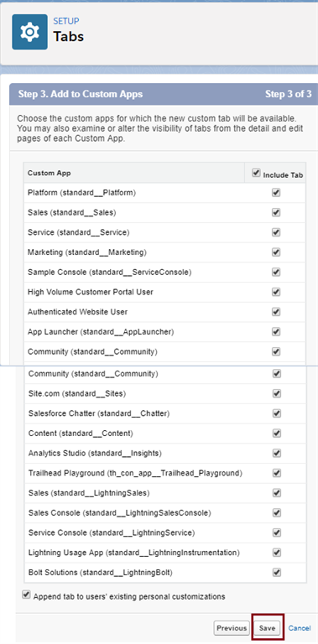Select 'Trailhead Playground' row label

[136, 473]
